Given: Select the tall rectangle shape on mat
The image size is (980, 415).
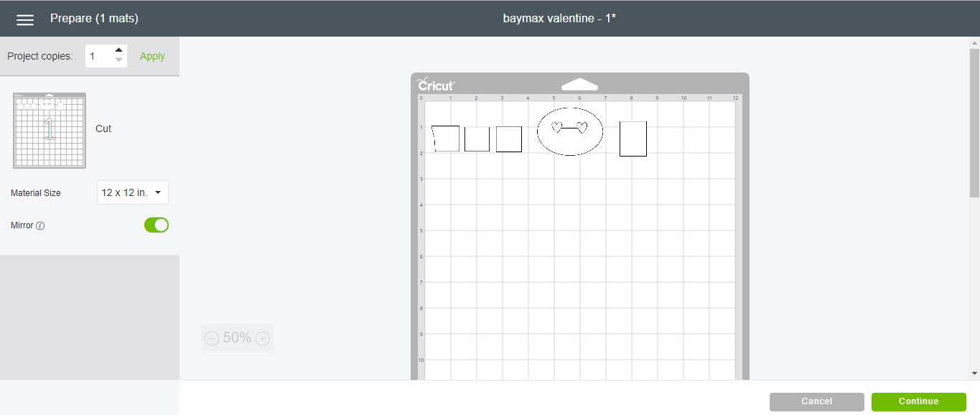Looking at the screenshot, I should click(x=633, y=139).
